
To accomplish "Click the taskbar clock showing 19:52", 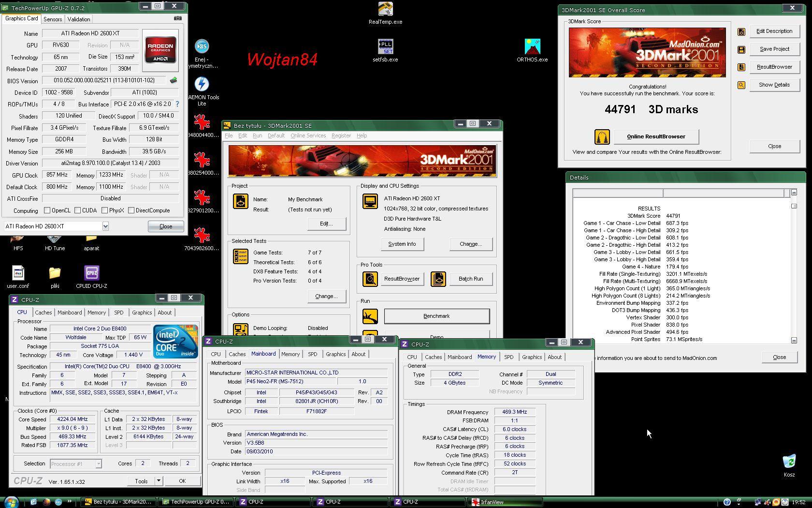I will pyautogui.click(x=798, y=502).
